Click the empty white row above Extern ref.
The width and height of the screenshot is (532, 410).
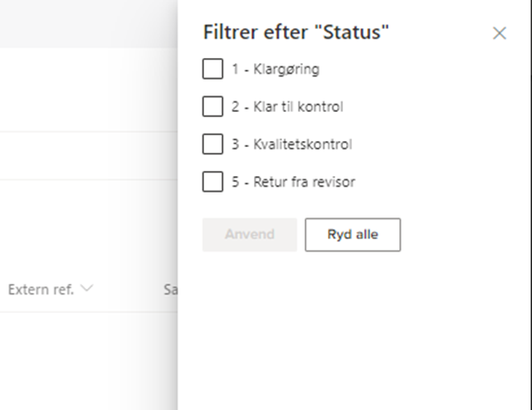click(x=83, y=224)
